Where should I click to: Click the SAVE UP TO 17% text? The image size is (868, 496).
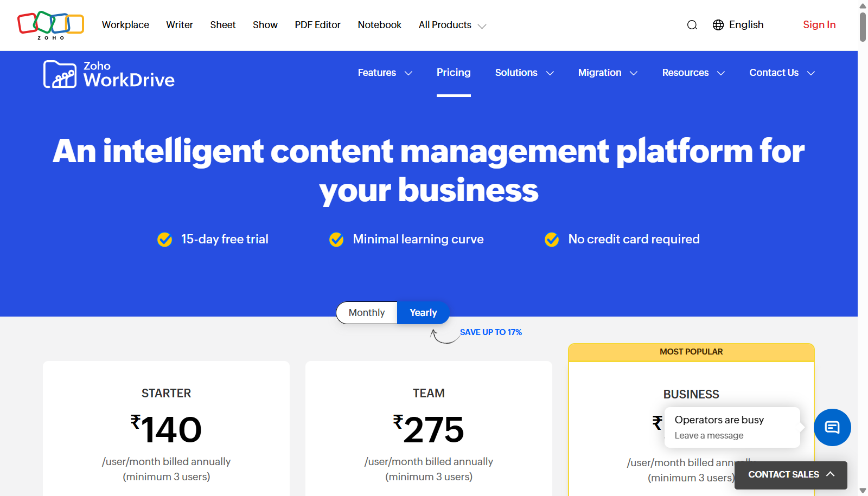tap(491, 332)
